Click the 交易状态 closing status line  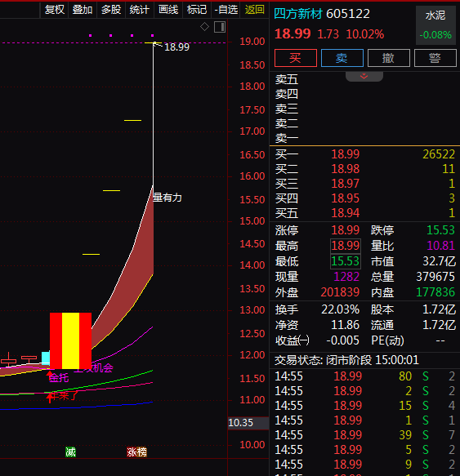346,360
